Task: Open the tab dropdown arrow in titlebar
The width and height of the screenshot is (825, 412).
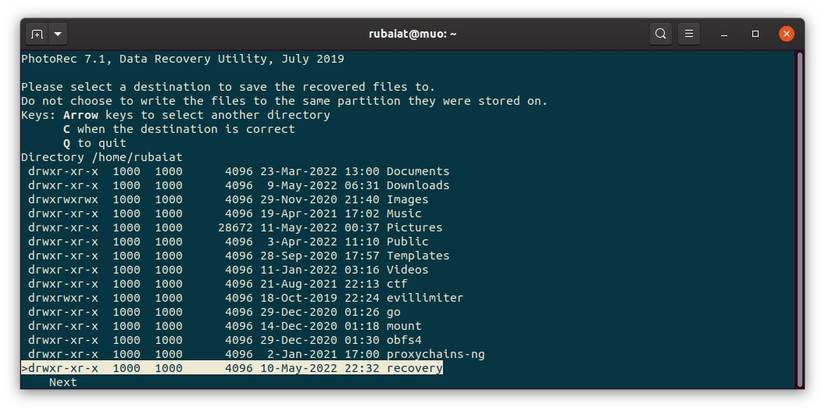Action: tap(58, 34)
